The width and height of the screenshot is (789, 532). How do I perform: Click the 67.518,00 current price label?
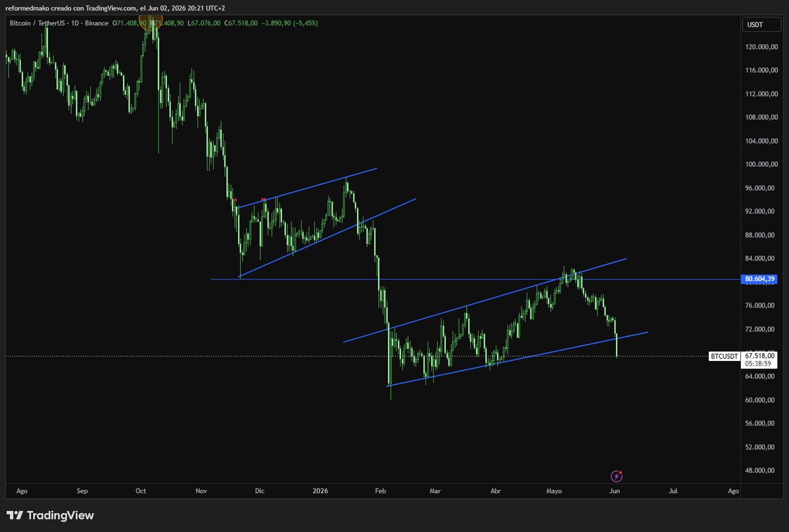click(759, 355)
